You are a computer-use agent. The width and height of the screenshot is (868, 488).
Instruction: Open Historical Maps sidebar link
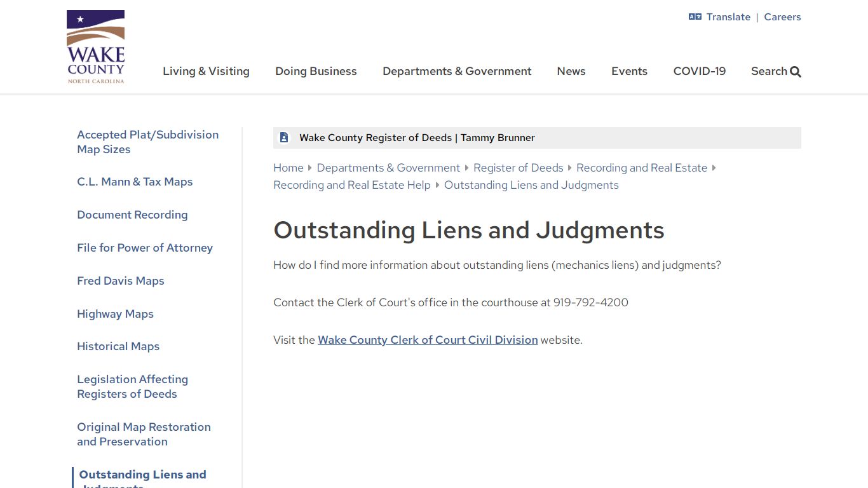[118, 346]
